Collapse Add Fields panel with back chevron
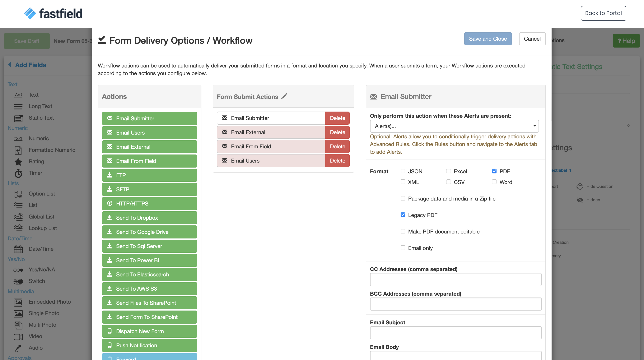 click(x=10, y=65)
